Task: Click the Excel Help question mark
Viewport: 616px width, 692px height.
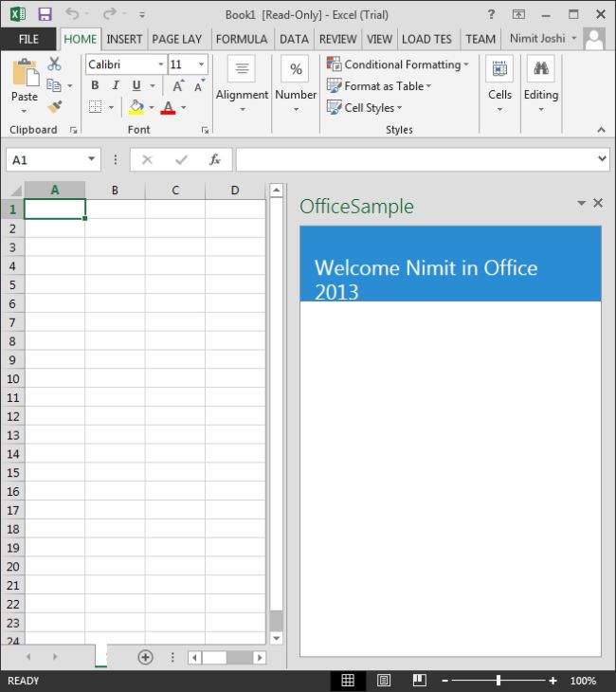Action: (491, 14)
